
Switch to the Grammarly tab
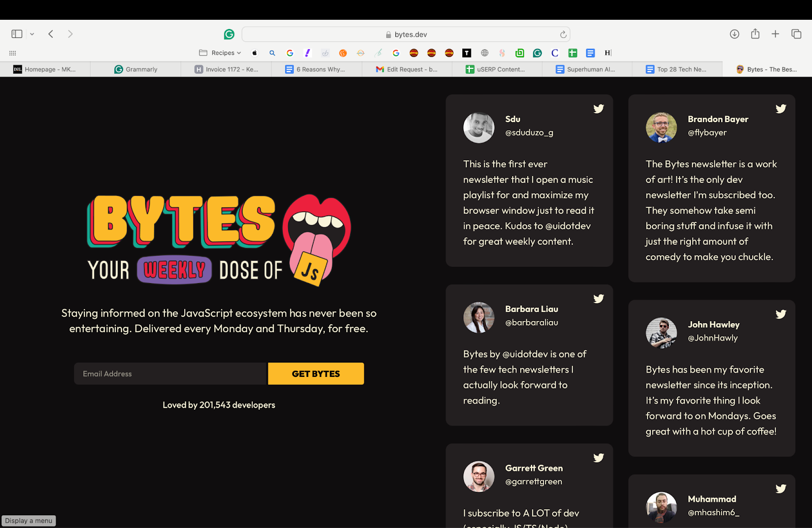point(136,69)
